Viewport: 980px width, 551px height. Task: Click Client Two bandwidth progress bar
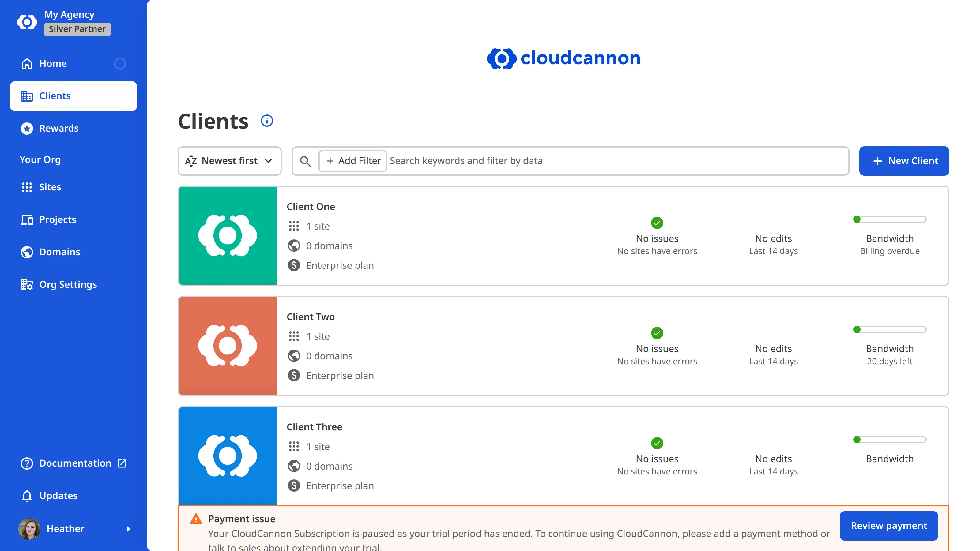(x=889, y=329)
